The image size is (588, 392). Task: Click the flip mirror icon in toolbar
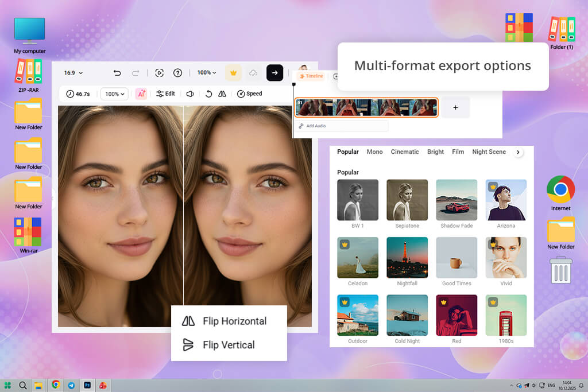222,94
